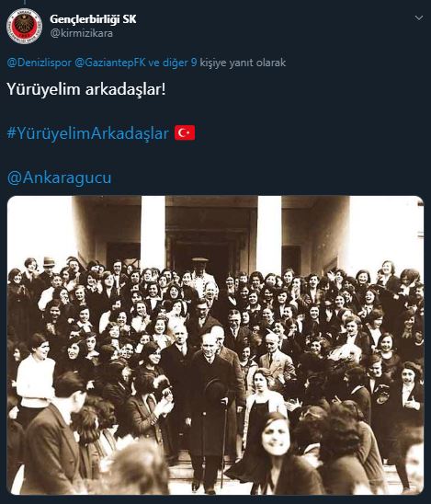Image resolution: width=431 pixels, height=504 pixels.
Task: Open the @Ankaragucu mention
Action: 59,178
